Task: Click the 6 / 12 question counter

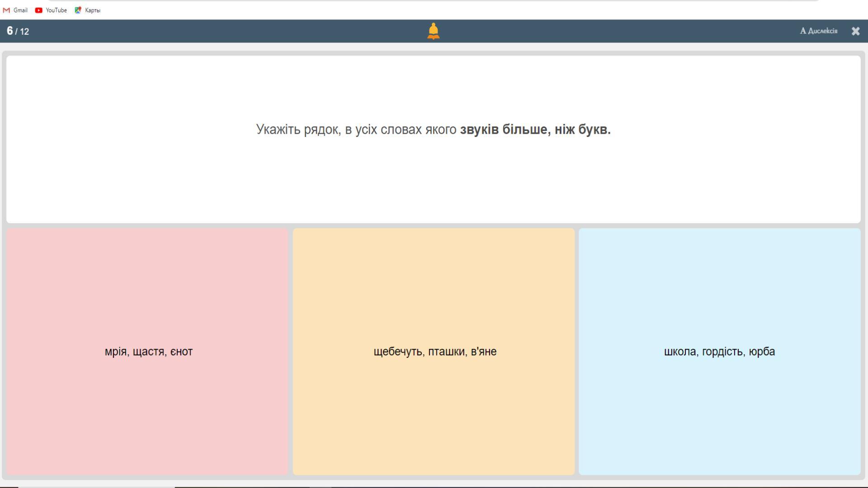Action: (x=18, y=31)
